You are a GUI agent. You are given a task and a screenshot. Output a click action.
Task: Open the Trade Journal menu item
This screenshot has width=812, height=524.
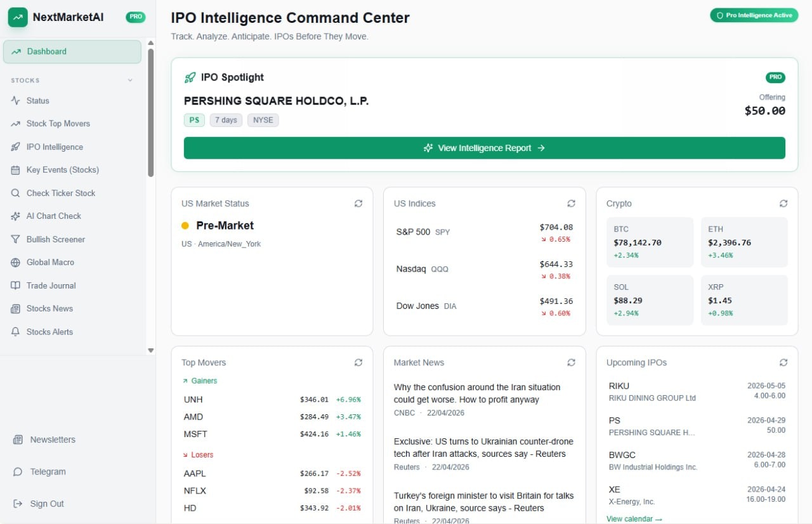72,285
